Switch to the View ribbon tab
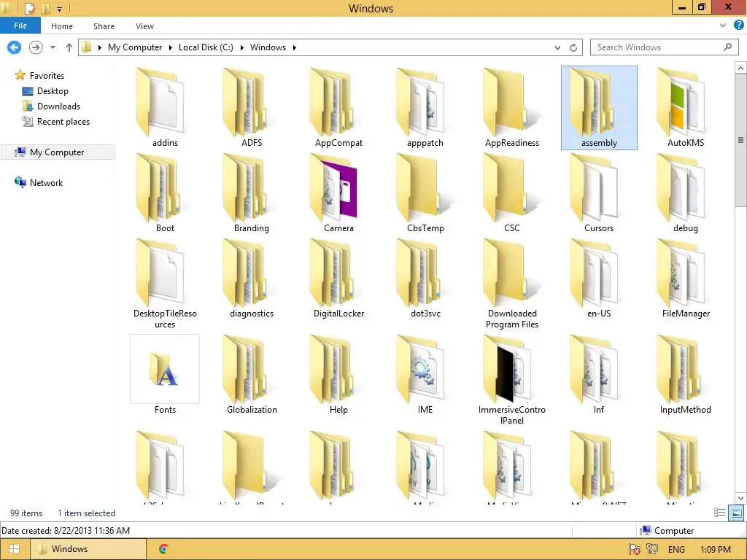Viewport: 747px width, 560px height. point(144,26)
